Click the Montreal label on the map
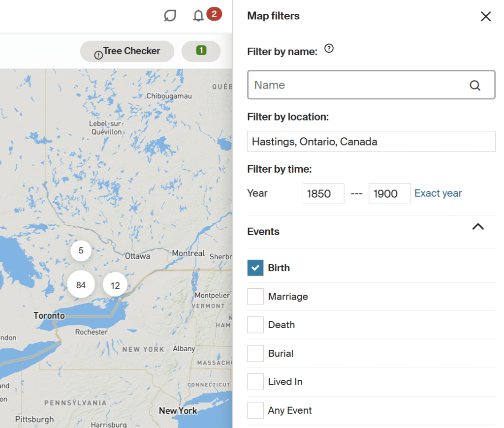This screenshot has height=428, width=504. (189, 253)
